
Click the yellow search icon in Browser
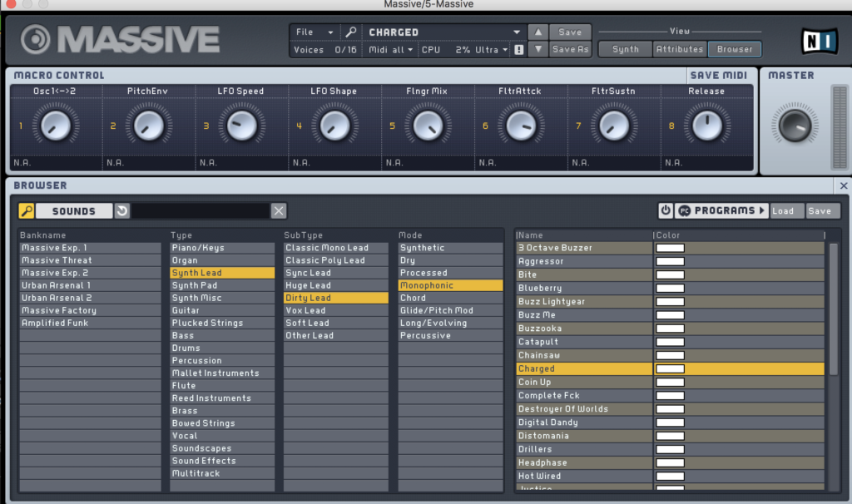[27, 211]
